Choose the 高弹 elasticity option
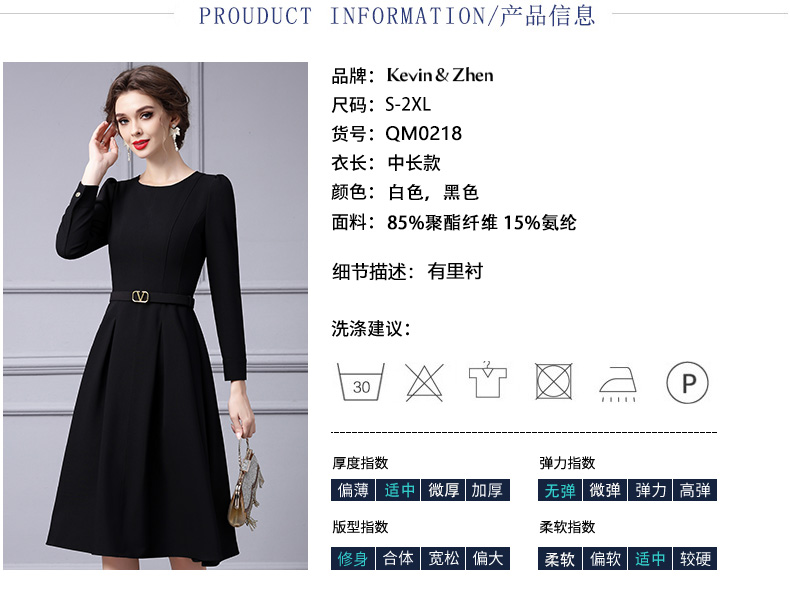The width and height of the screenshot is (790, 600). (695, 490)
